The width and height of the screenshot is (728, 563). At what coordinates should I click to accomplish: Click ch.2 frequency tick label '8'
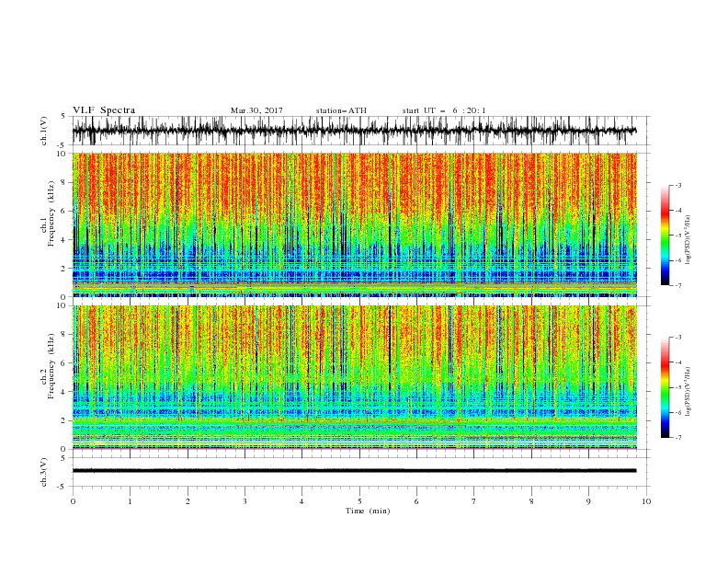(64, 335)
